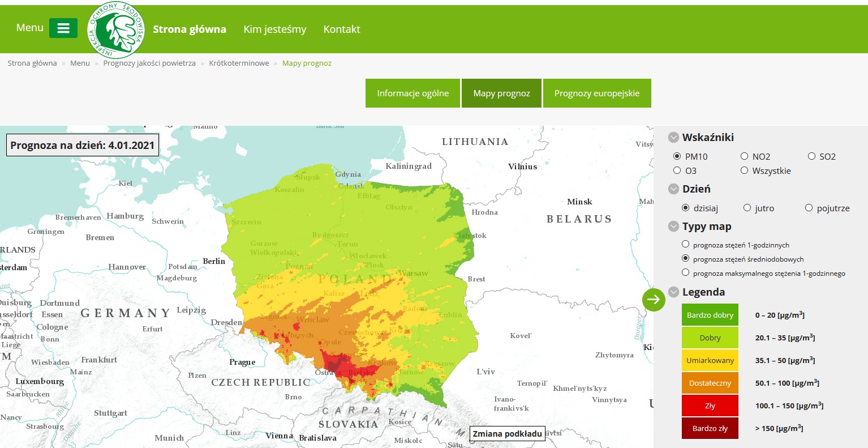This screenshot has width=868, height=448.
Task: Click the Umiarkowany yellow legend swatch
Action: point(710,360)
